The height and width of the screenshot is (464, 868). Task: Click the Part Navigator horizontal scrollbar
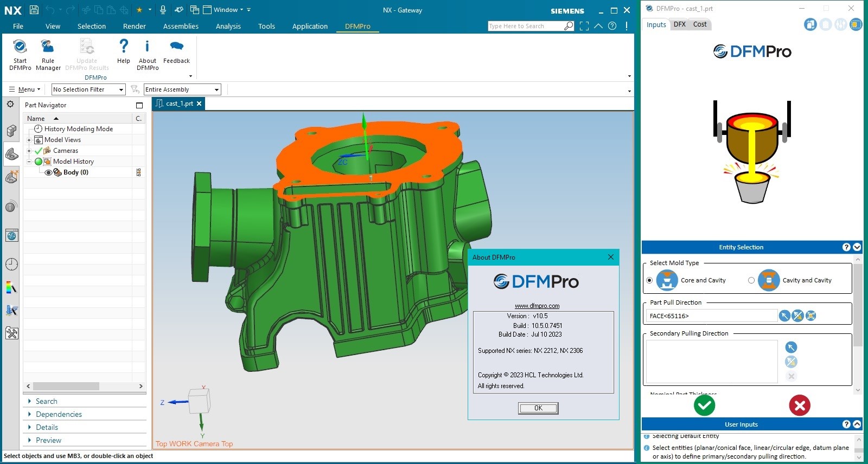tap(66, 386)
